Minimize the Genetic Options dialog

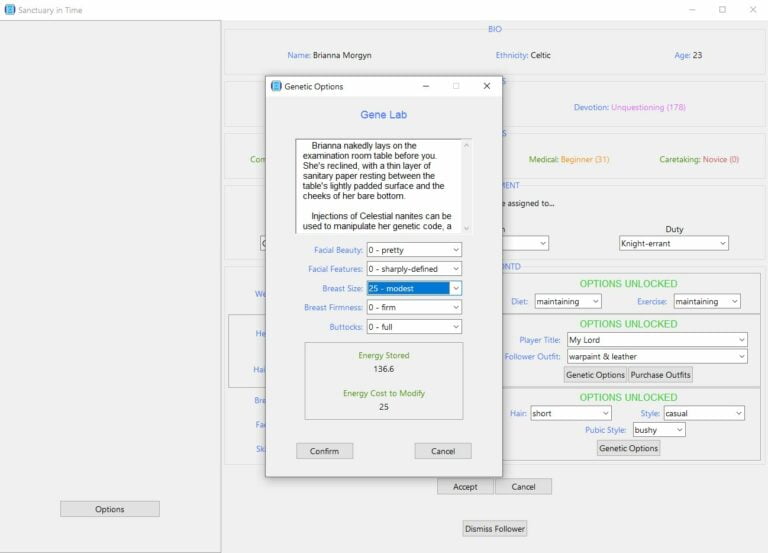coord(423,86)
